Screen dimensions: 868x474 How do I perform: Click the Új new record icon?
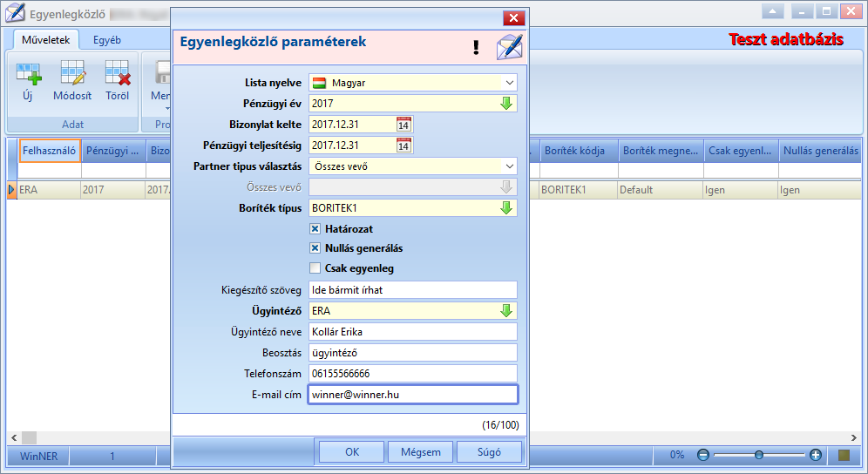(28, 74)
